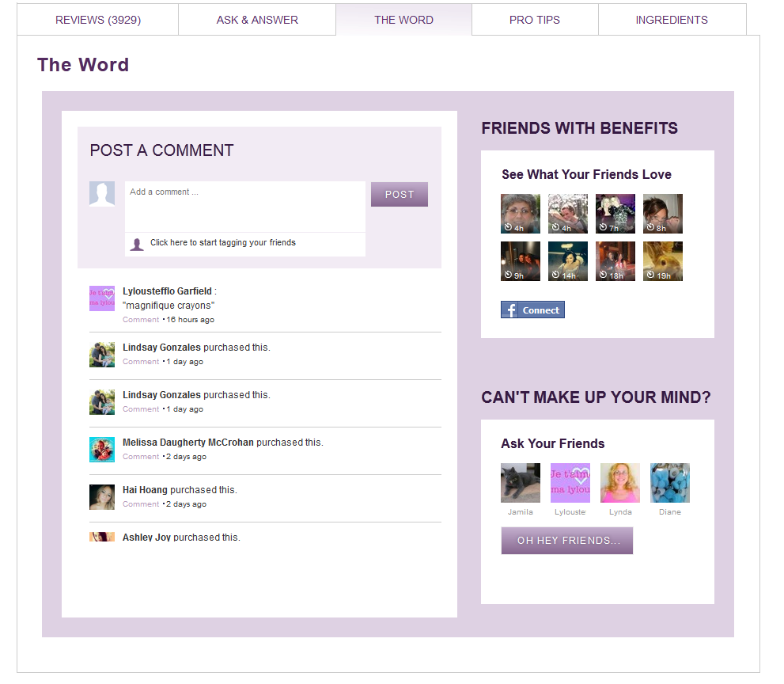Screen dimensions: 784x684
Task: Select Jamila's cat photo in Ask Your Friends
Action: (520, 483)
